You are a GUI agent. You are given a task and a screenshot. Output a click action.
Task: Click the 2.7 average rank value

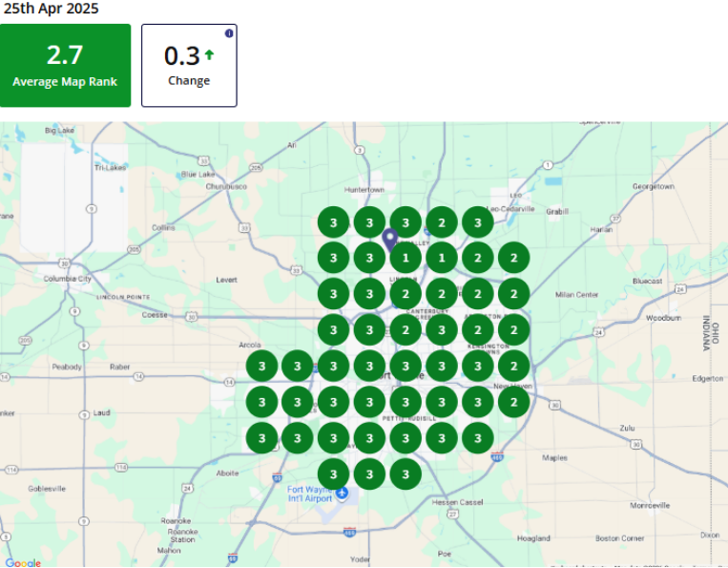pos(65,54)
